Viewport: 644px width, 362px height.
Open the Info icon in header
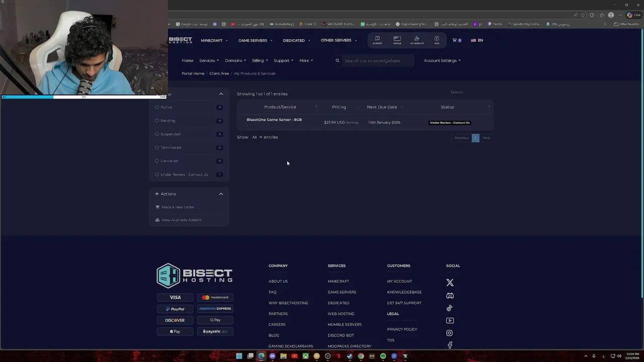click(437, 40)
